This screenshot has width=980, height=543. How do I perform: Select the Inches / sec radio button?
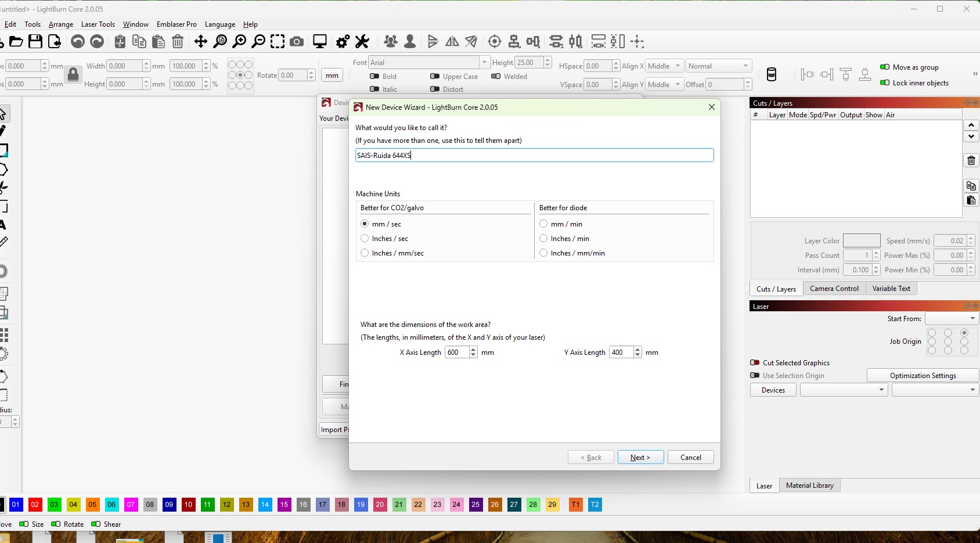365,238
